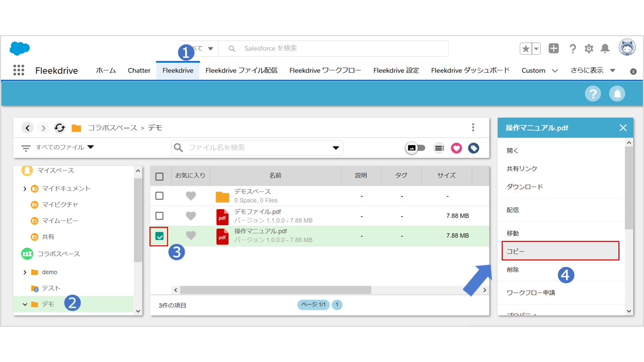Image resolution: width=644 pixels, height=362 pixels.
Task: Favorite the デモファイル.pdf heart icon
Action: click(191, 216)
